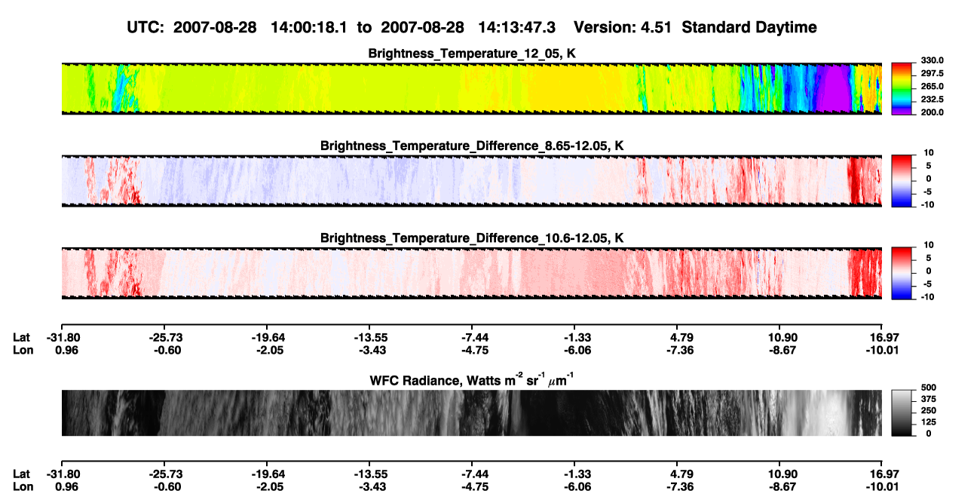Click the grayscale WFC Radiance color bar
980x503 pixels.
(x=902, y=413)
